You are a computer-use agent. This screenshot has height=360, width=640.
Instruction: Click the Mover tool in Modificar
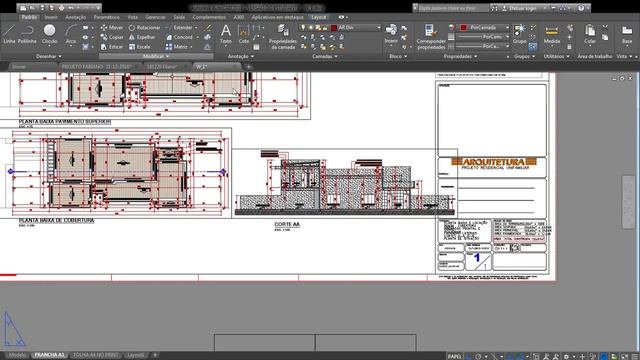(x=112, y=27)
